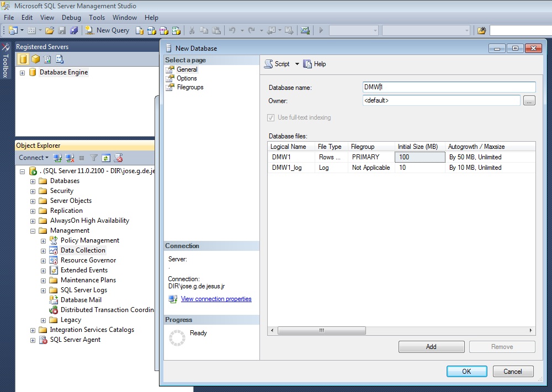
Task: Select Data Collection in Object Explorer
Action: (83, 250)
